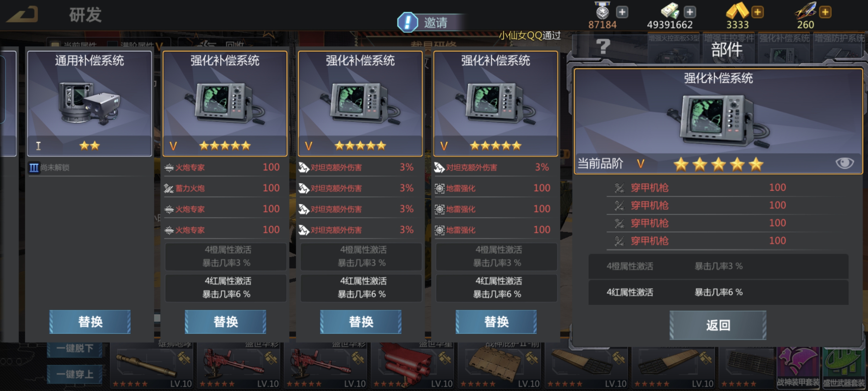Open the 盛世武器套装 set icon

click(844, 368)
